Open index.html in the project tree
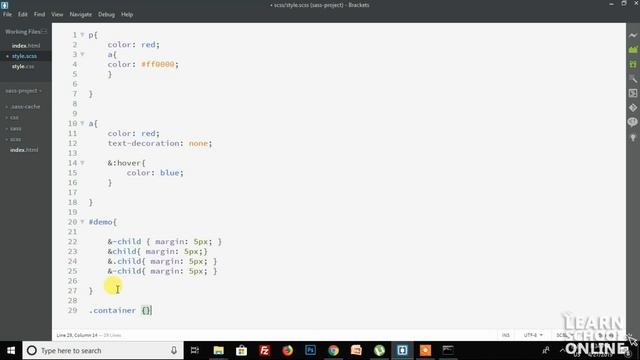 coord(24,150)
